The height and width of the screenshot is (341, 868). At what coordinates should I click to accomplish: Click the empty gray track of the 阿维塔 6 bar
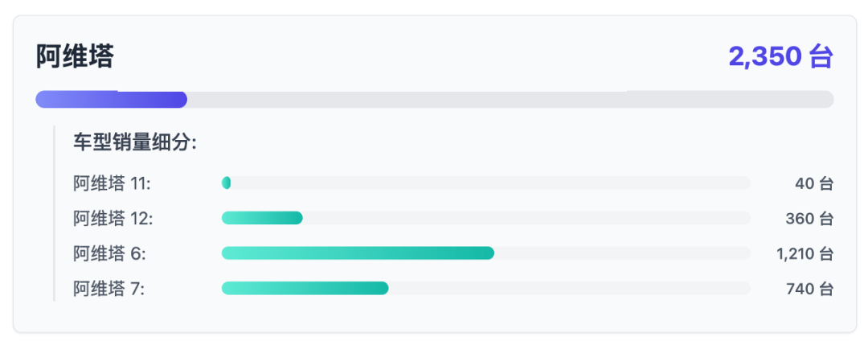coord(622,253)
